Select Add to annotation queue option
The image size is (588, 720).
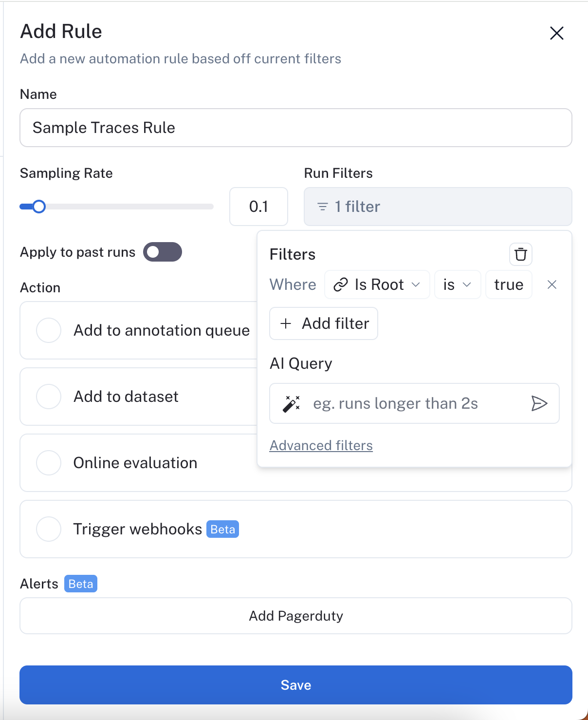pyautogui.click(x=49, y=330)
